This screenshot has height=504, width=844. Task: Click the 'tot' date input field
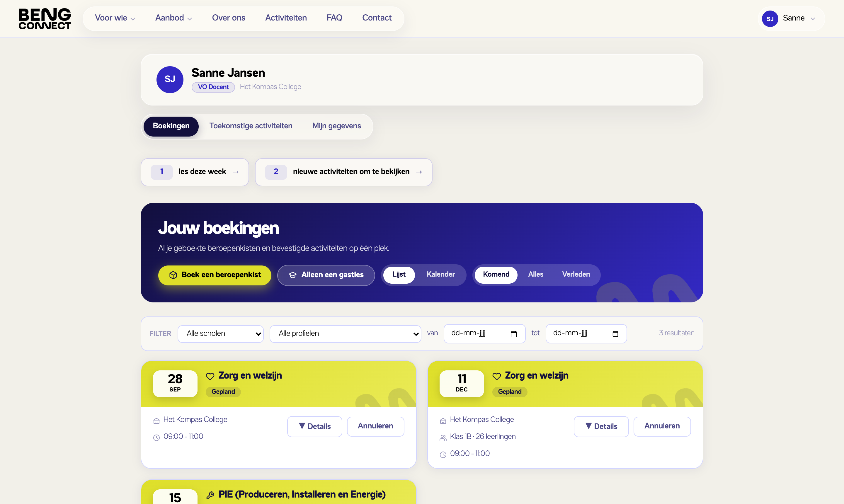tap(586, 334)
